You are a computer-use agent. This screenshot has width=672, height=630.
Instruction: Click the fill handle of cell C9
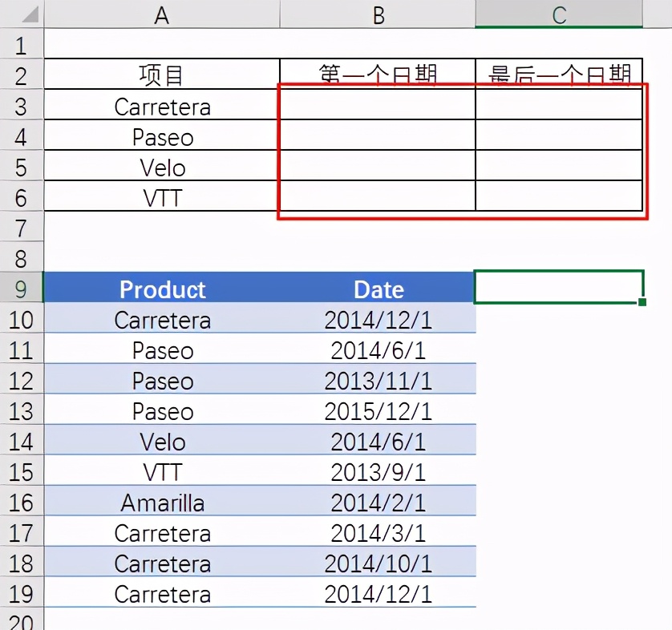(642, 302)
